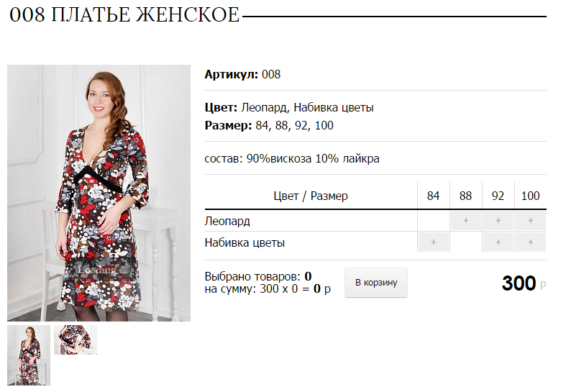Add Набивка цветы size 84 with plus
The height and width of the screenshot is (392, 566).
(x=434, y=242)
